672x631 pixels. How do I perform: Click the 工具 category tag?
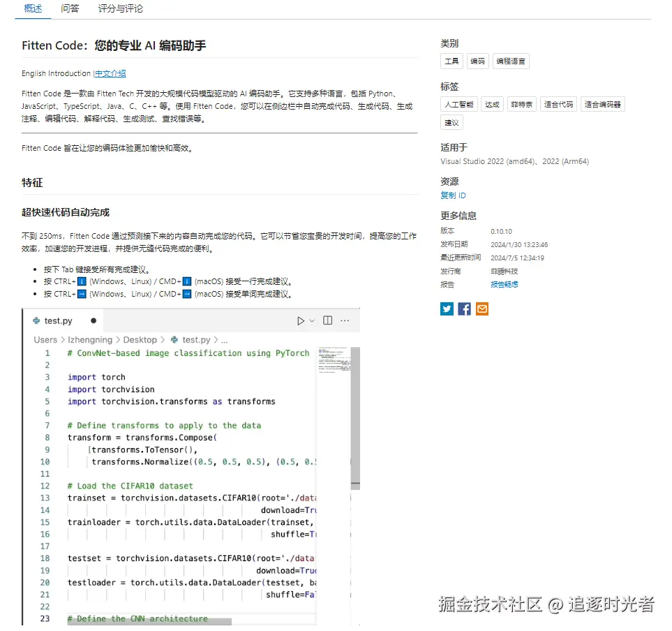[x=451, y=61]
